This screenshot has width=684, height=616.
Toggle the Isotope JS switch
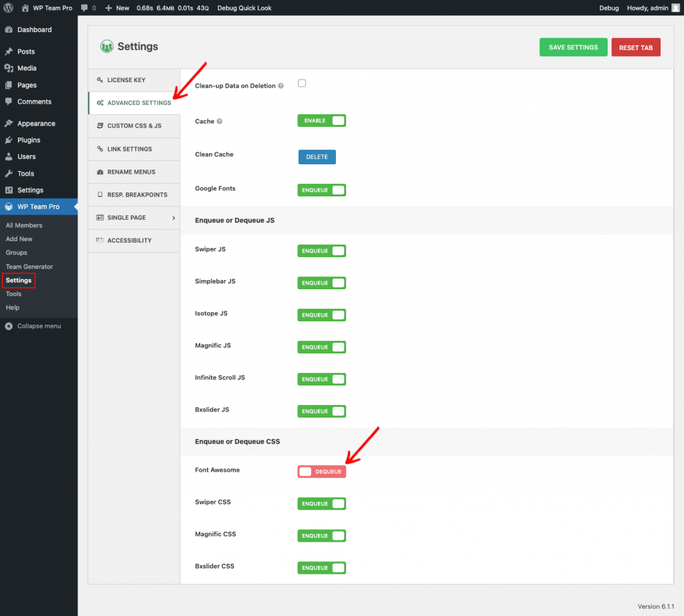pyautogui.click(x=321, y=315)
